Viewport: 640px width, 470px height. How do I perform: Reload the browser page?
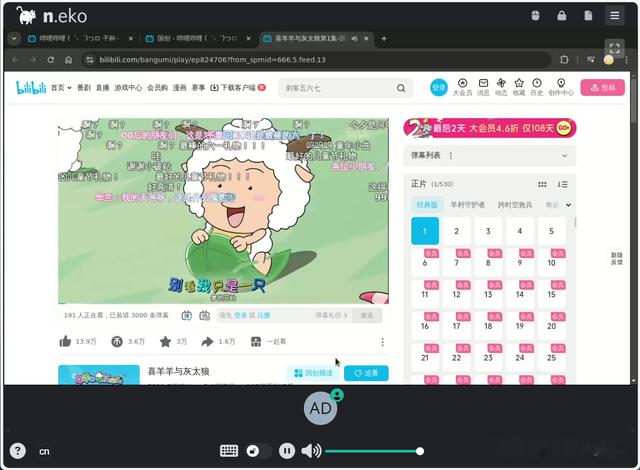point(51,60)
